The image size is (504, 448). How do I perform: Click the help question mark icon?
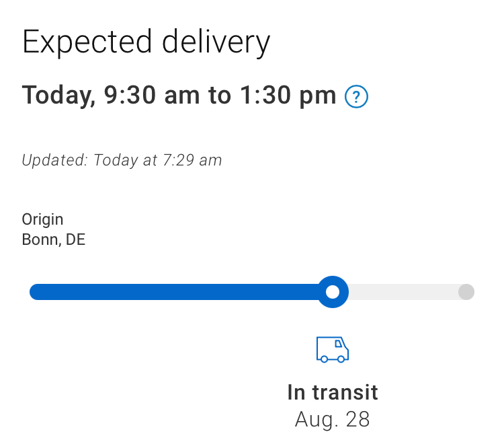point(356,97)
